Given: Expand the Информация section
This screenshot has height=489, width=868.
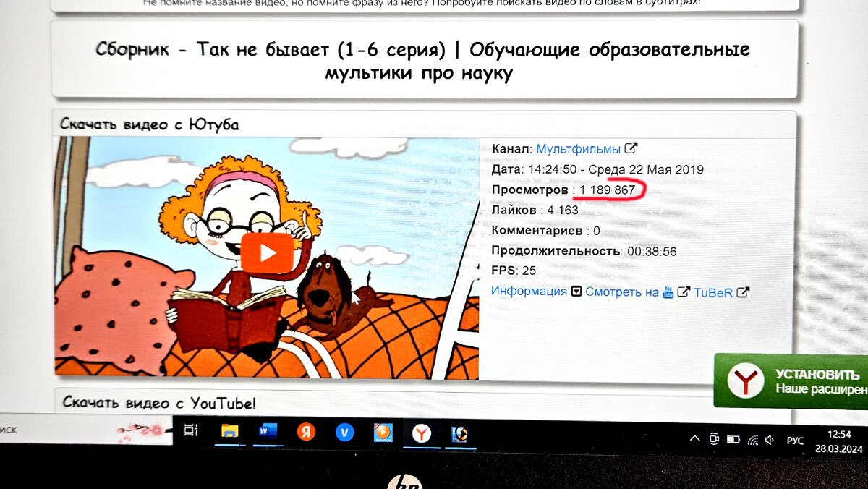Looking at the screenshot, I should click(x=529, y=291).
